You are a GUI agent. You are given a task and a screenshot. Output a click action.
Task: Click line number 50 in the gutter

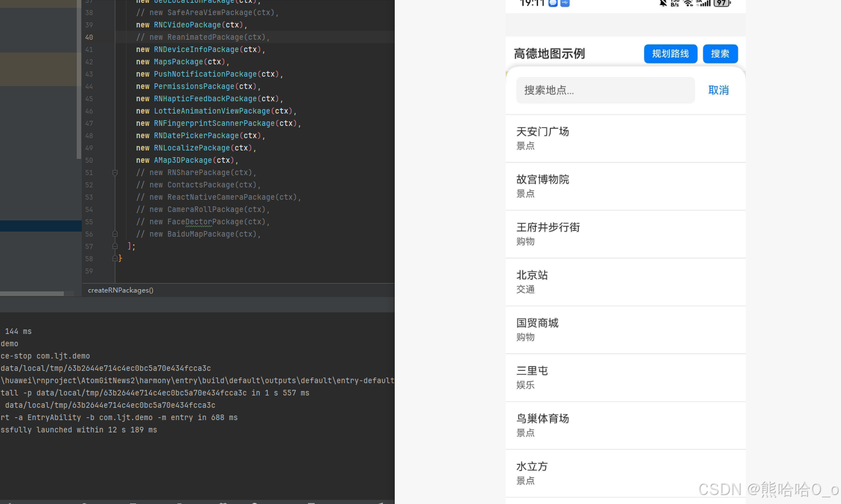pyautogui.click(x=89, y=161)
